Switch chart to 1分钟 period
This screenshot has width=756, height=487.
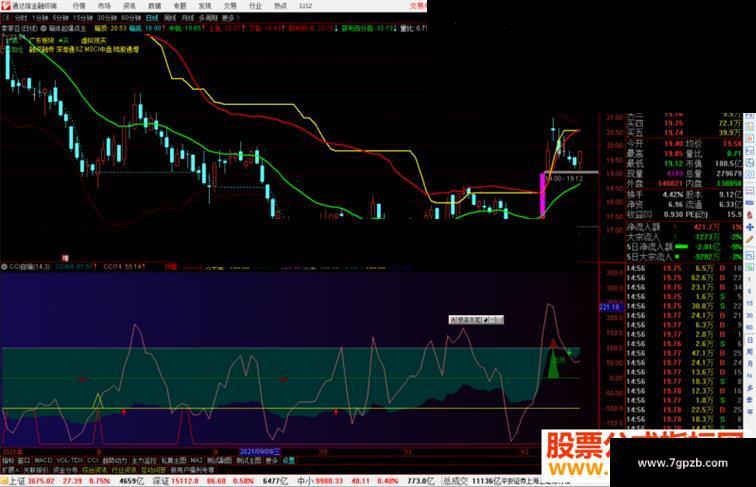40,18
